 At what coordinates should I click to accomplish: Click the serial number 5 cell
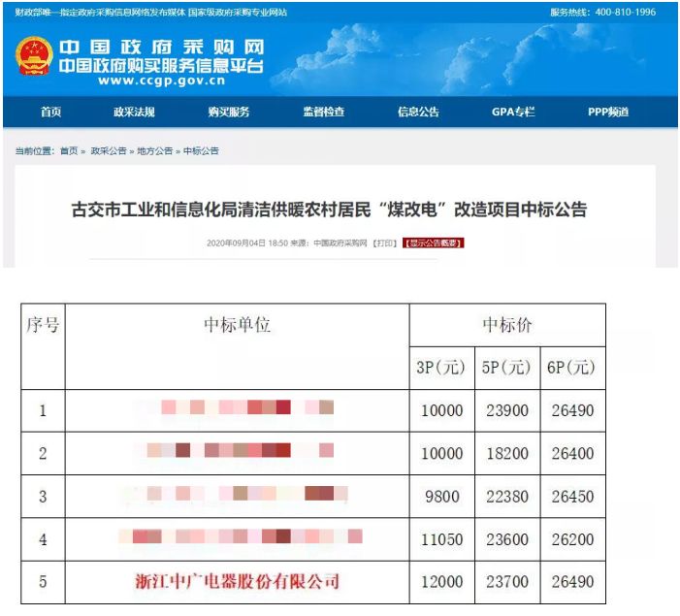43,582
